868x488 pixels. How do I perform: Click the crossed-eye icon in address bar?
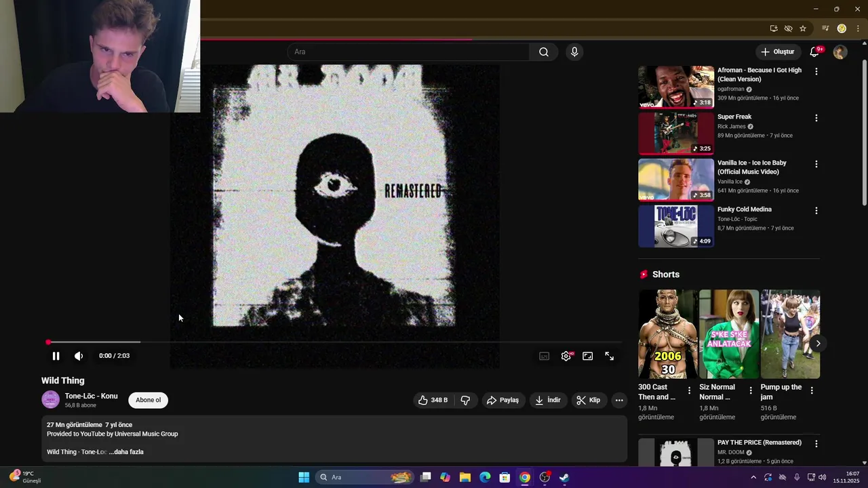788,28
